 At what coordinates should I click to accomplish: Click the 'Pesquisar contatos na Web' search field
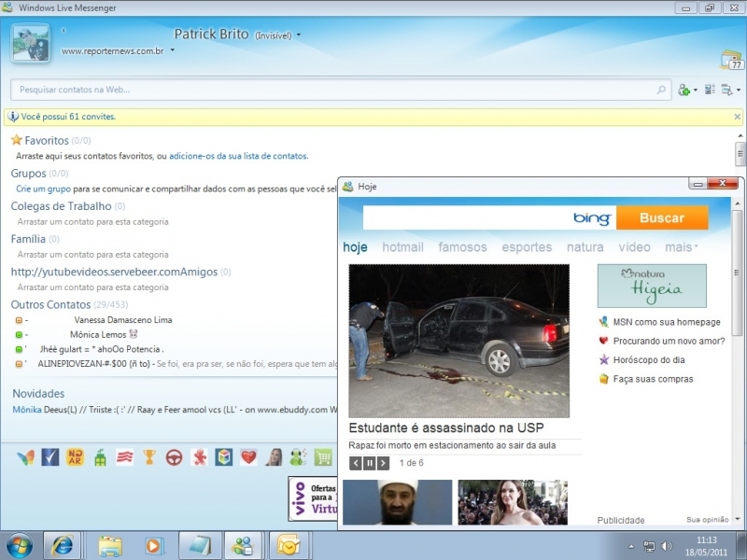(336, 91)
